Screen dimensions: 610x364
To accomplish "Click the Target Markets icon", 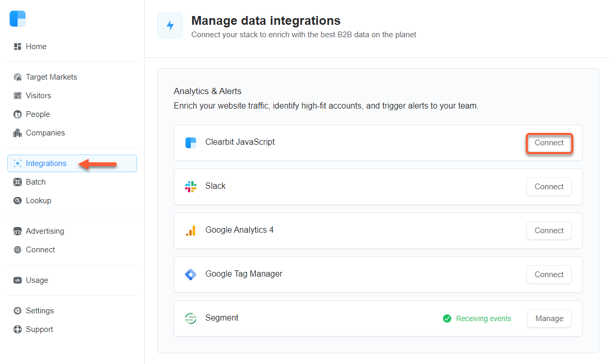I will click(x=18, y=77).
